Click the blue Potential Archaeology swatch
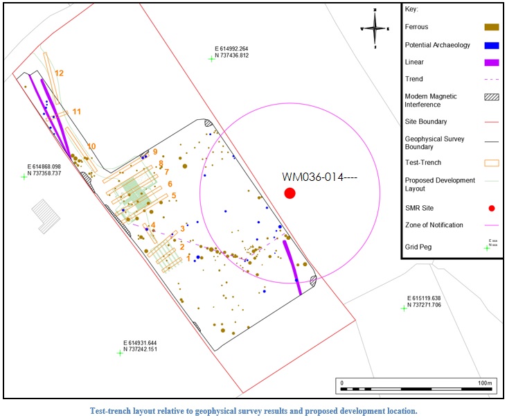This screenshot has height=420, width=507. point(491,46)
